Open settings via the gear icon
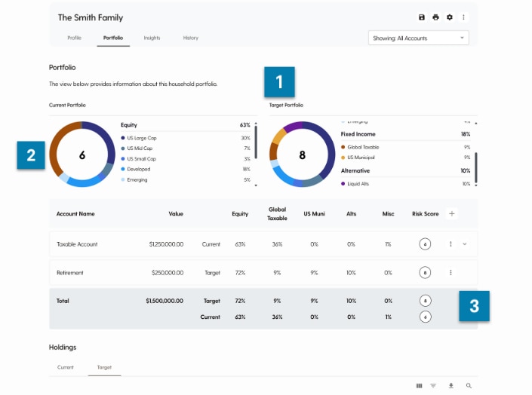The height and width of the screenshot is (395, 532). click(450, 17)
